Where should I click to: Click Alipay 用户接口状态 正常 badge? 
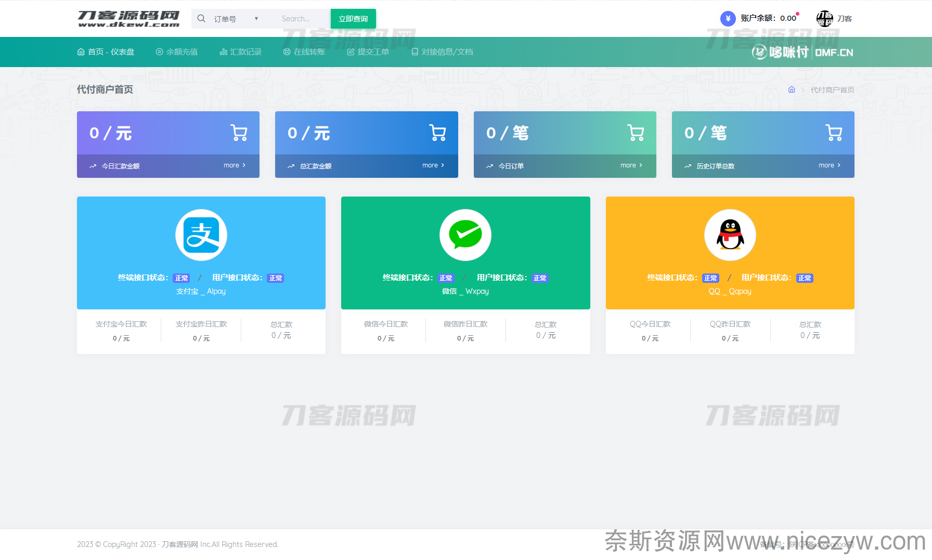pos(276,278)
